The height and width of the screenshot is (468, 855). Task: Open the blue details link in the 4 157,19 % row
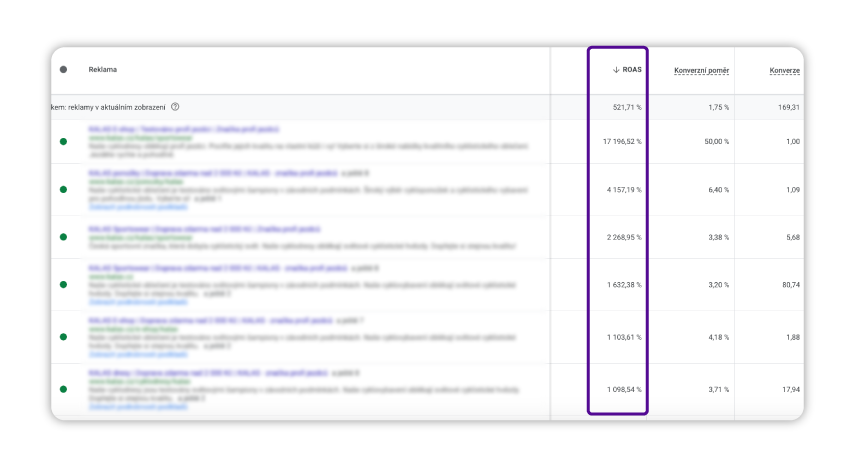[124, 207]
